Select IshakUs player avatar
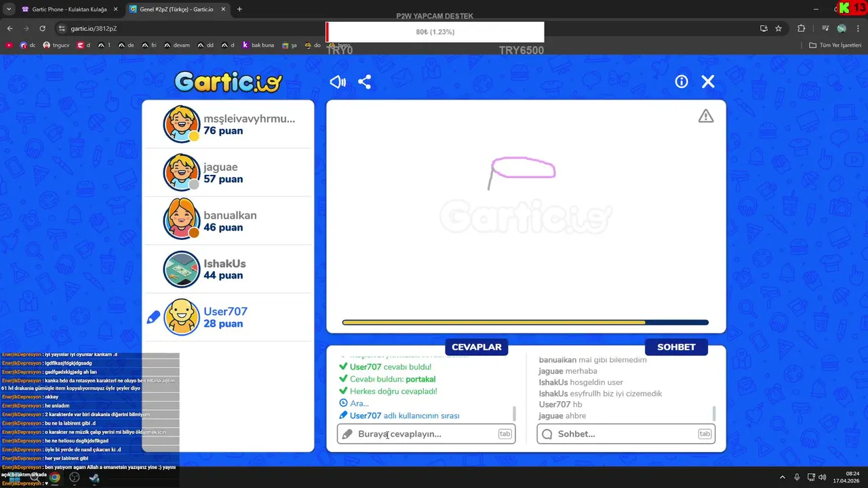This screenshot has width=868, height=488. click(181, 268)
